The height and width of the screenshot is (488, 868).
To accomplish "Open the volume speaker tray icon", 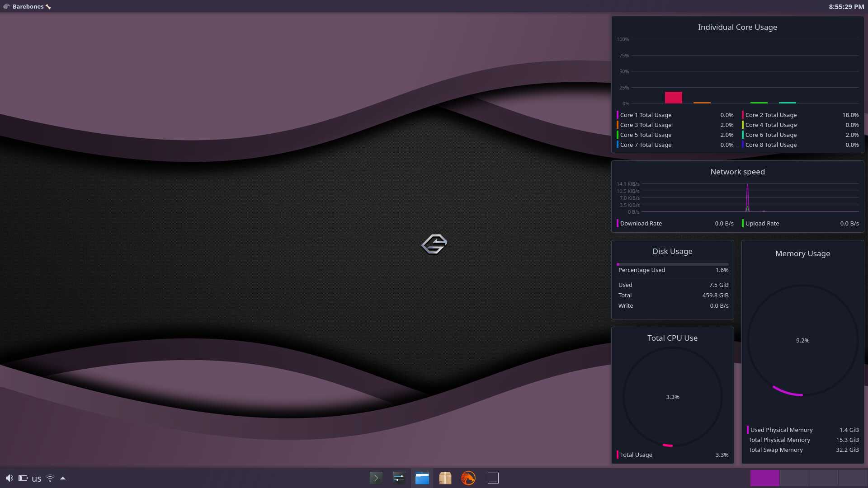I will [x=9, y=478].
